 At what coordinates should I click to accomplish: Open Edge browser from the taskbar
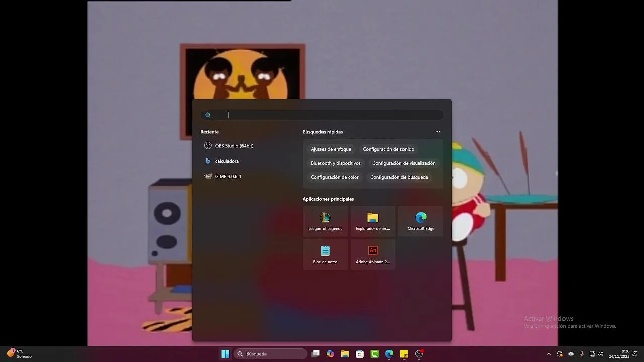point(389,354)
